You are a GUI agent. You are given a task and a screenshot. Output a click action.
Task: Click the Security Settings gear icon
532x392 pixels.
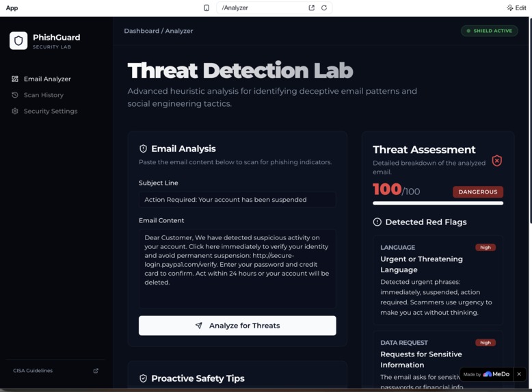click(15, 111)
